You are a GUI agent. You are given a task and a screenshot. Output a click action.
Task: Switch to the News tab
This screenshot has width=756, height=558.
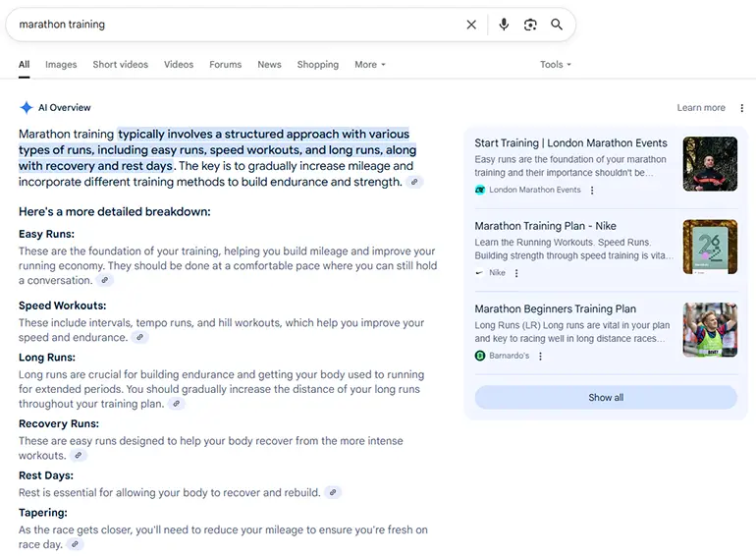coord(269,64)
